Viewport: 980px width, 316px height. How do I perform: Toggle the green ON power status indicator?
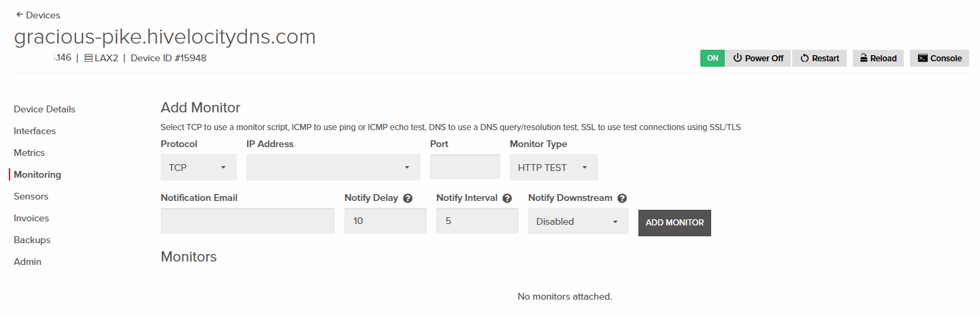coord(713,58)
